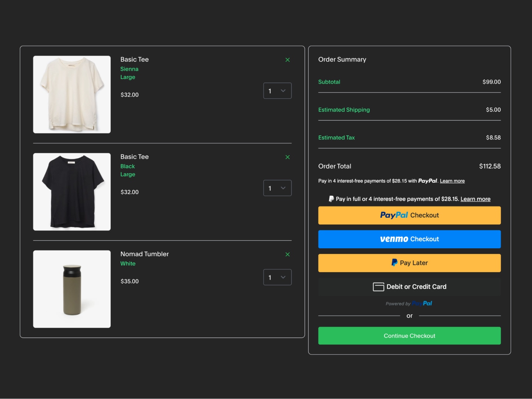532x399 pixels.
Task: Select Debit or Credit Card payment
Action: pos(409,287)
